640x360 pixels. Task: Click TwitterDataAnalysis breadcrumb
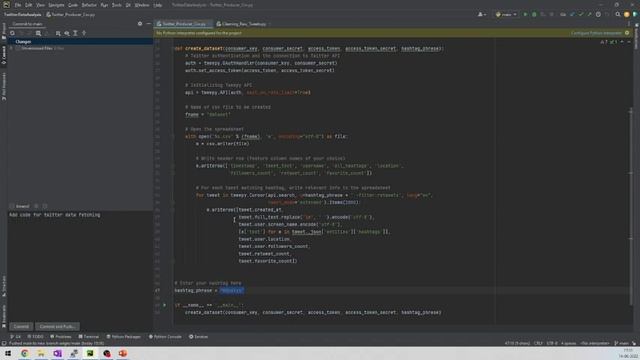pos(22,15)
